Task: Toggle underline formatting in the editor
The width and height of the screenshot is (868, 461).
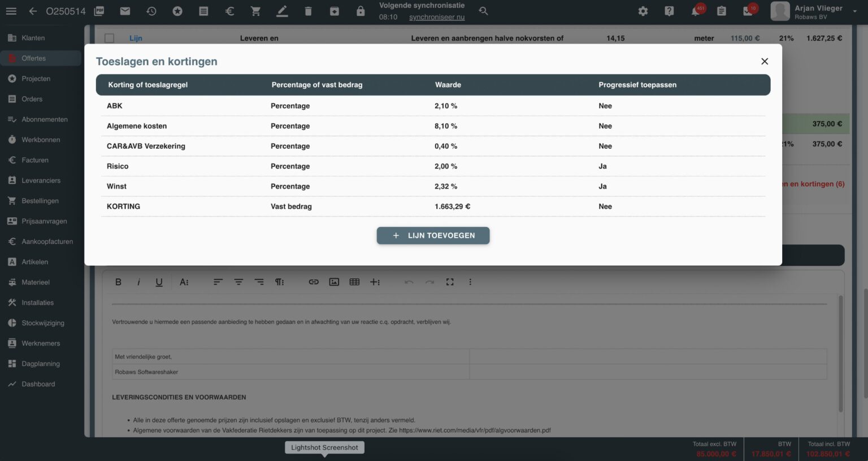Action: pos(159,282)
